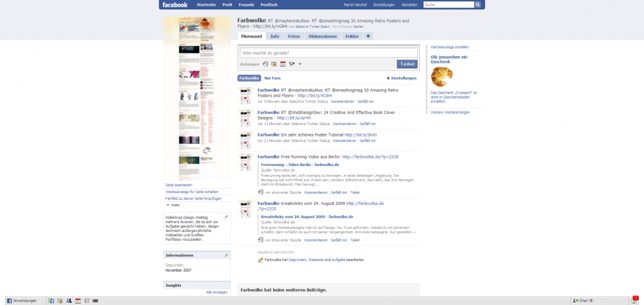Open Kreativlinks vom 24. August 2009 article title
Screen dimensions: 644x305
point(307,217)
